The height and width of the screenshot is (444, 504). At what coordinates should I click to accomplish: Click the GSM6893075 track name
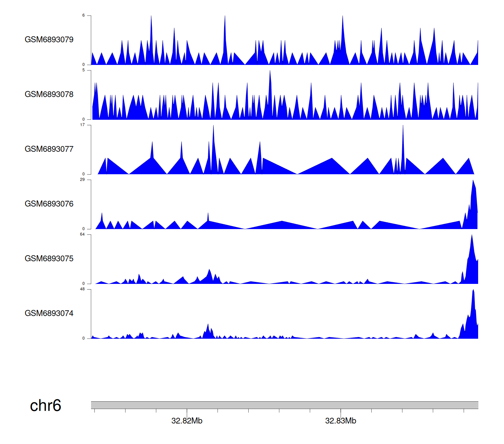[49, 259]
